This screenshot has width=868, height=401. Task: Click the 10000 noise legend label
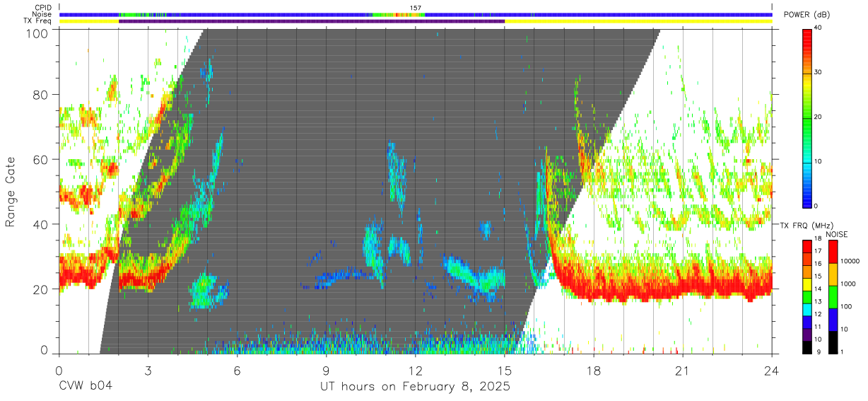tap(851, 261)
